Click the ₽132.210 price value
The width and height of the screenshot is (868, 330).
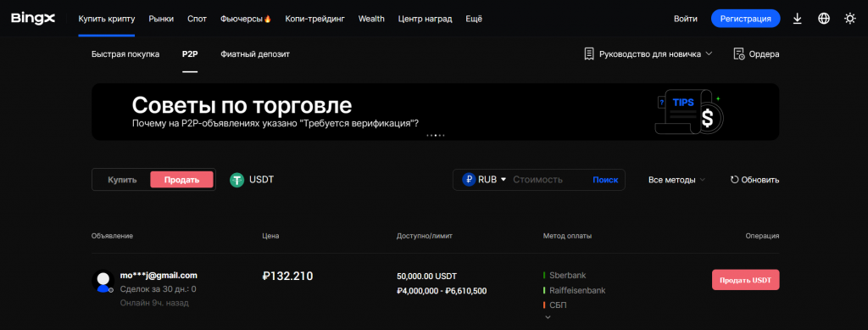(288, 276)
